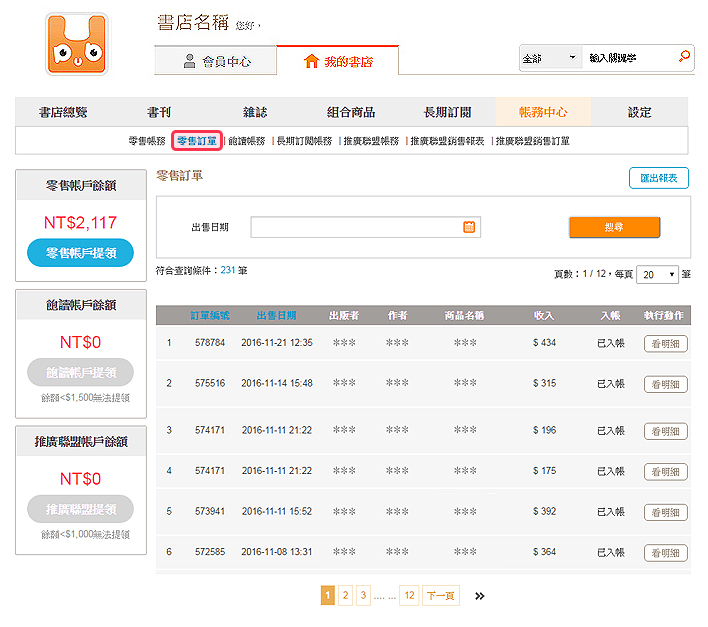The image size is (708, 627).
Task: Jump to last page with double arrow
Action: point(480,596)
